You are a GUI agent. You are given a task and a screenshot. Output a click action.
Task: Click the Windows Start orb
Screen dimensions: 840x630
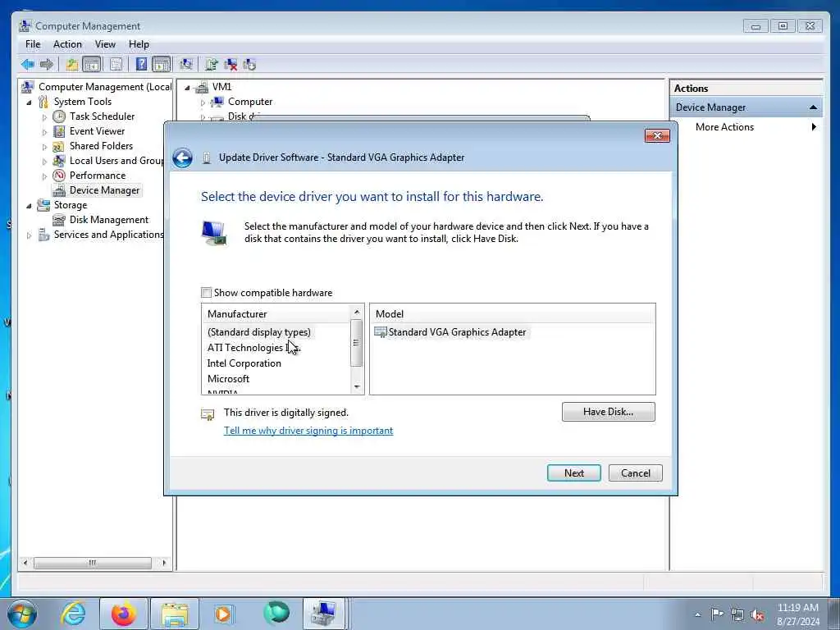pos(22,614)
